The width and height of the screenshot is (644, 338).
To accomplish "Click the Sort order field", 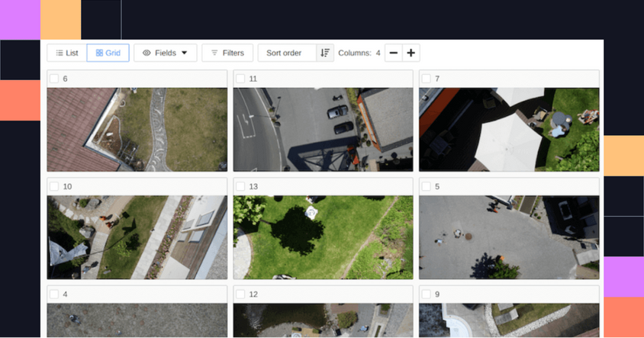I will (x=287, y=53).
